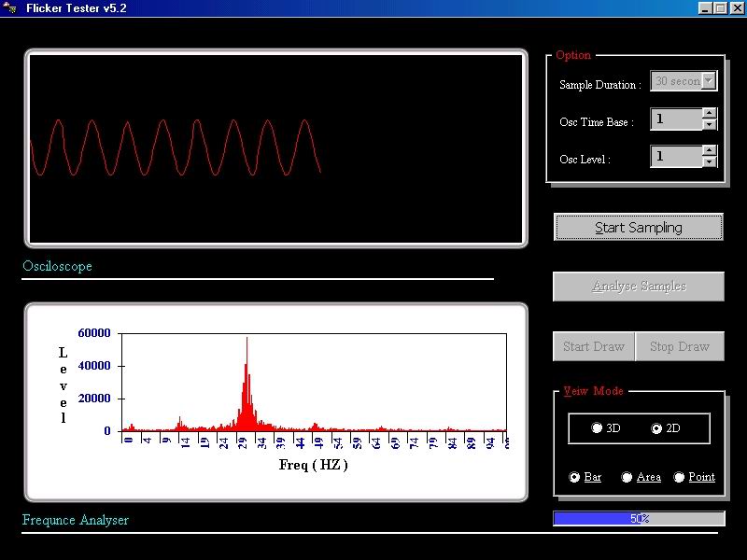Image resolution: width=747 pixels, height=560 pixels.
Task: Maximize the Flicker Tester window
Action: pyautogui.click(x=721, y=8)
